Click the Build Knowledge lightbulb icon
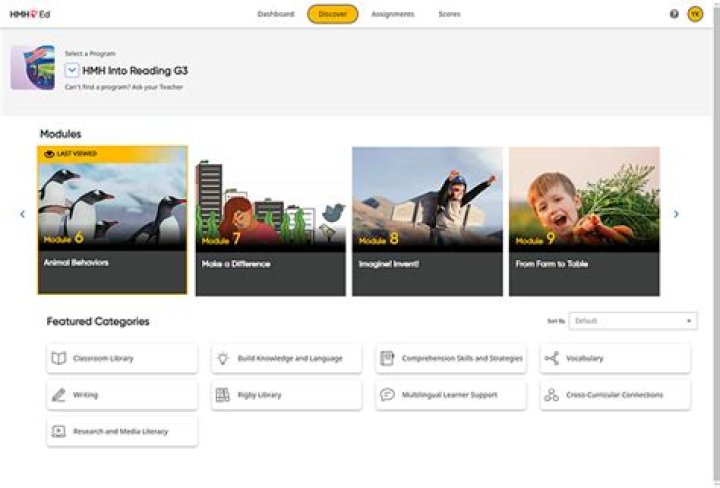Viewport: 720px width, 488px height. tap(223, 358)
